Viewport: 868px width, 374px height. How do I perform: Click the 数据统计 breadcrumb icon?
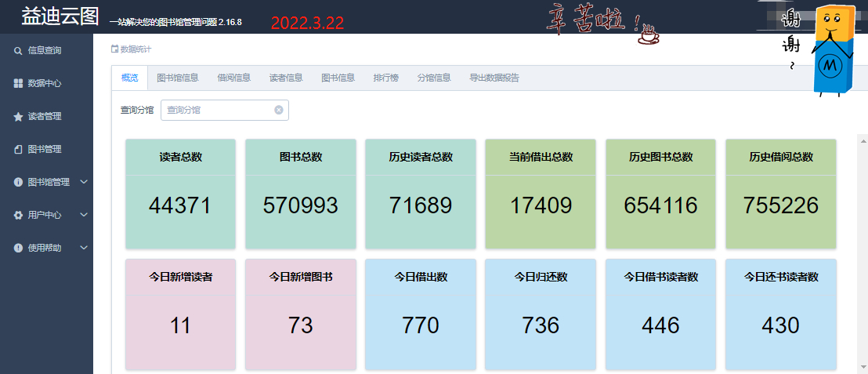point(114,49)
